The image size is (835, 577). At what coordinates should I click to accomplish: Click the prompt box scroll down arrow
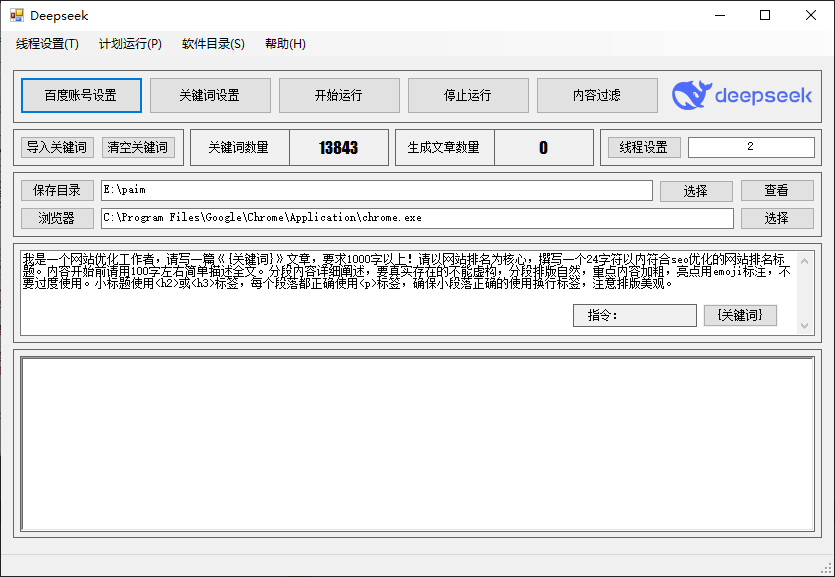[x=805, y=326]
